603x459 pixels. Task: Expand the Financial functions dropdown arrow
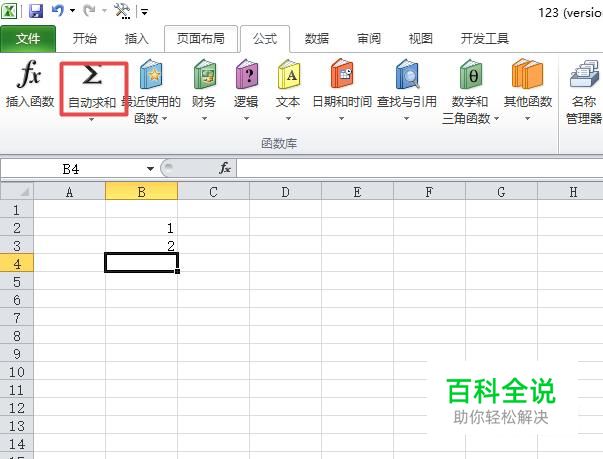(204, 118)
